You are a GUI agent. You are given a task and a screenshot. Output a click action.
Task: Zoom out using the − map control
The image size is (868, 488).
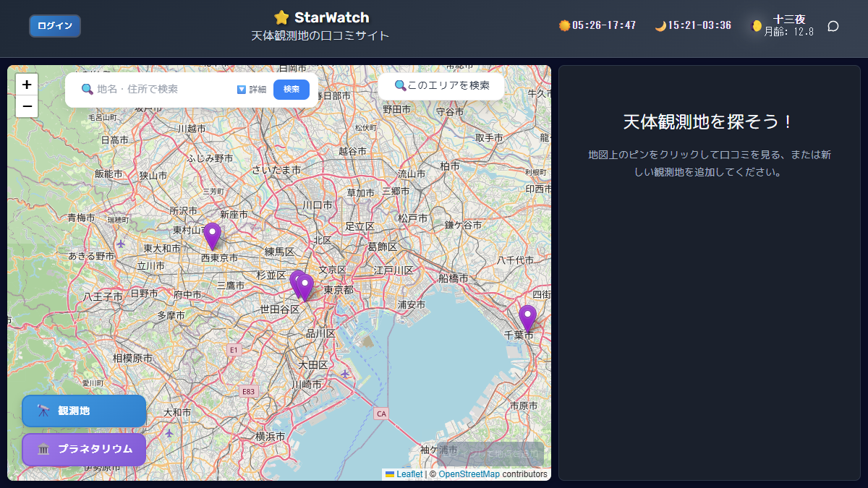click(x=26, y=106)
